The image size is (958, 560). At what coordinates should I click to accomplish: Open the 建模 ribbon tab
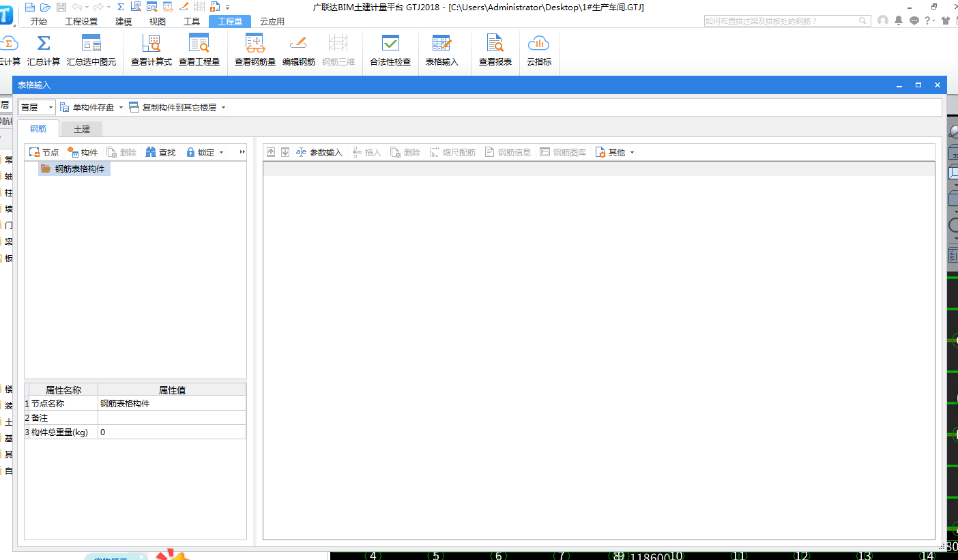[x=124, y=21]
